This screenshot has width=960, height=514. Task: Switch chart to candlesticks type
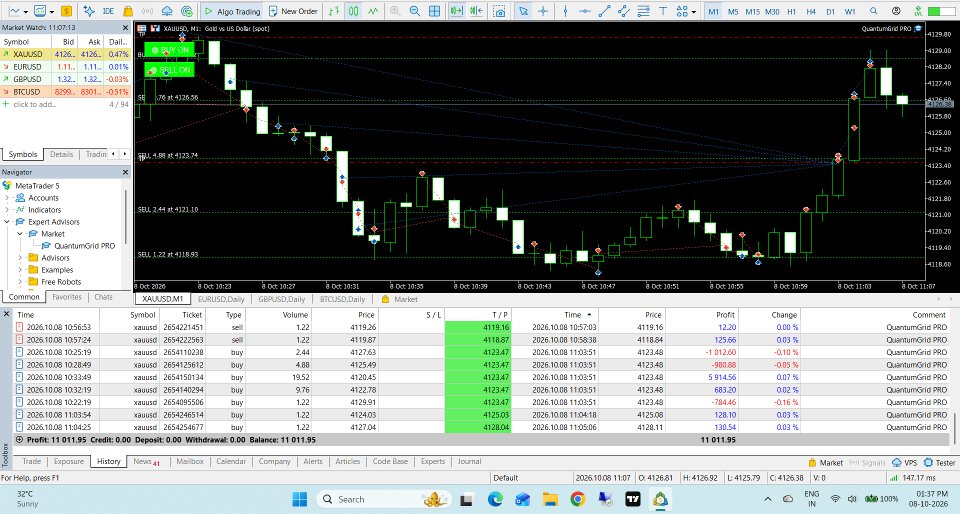point(354,11)
